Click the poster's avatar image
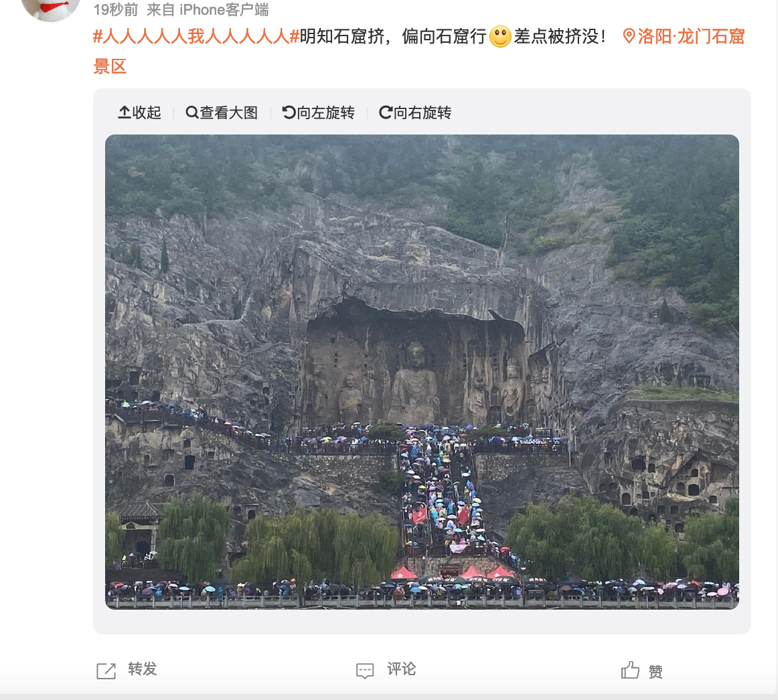Screen dimensions: 778x700 point(51,7)
